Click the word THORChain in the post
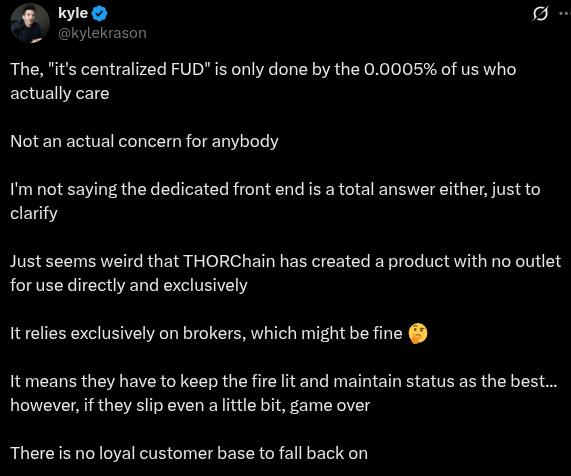This screenshot has height=476, width=571. click(x=229, y=261)
